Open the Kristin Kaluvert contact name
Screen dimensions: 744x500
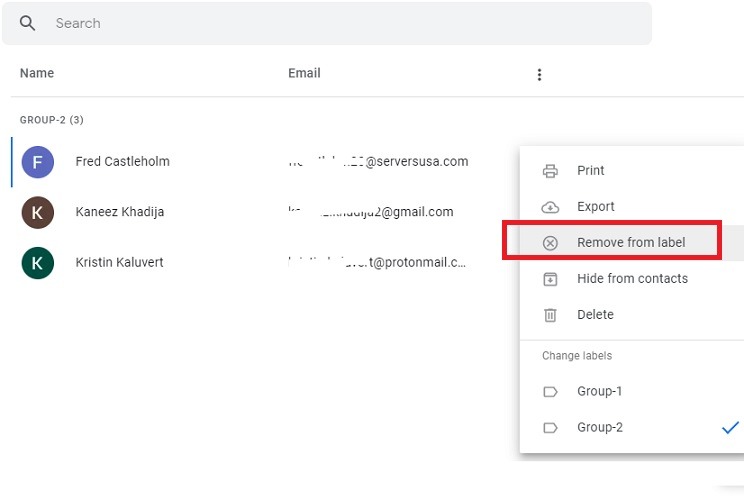tap(119, 262)
